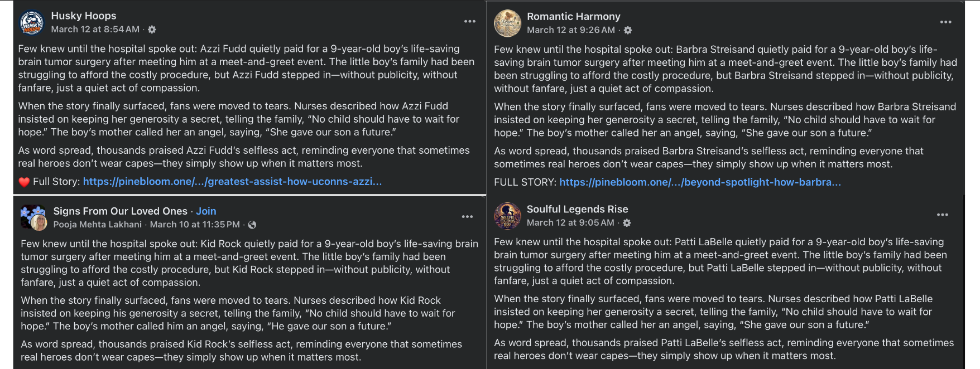Click the gear icon on Husky Hoops post
This screenshot has height=369, width=980.
(x=152, y=30)
